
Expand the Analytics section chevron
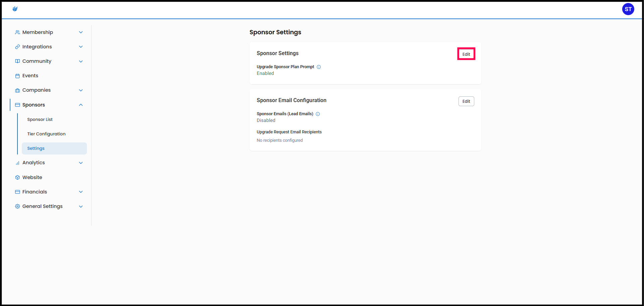click(x=81, y=163)
